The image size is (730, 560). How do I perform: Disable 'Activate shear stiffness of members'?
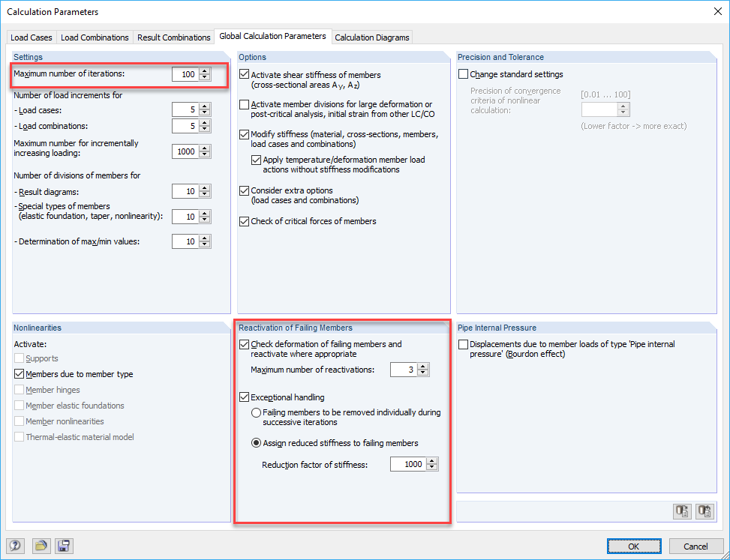(244, 74)
